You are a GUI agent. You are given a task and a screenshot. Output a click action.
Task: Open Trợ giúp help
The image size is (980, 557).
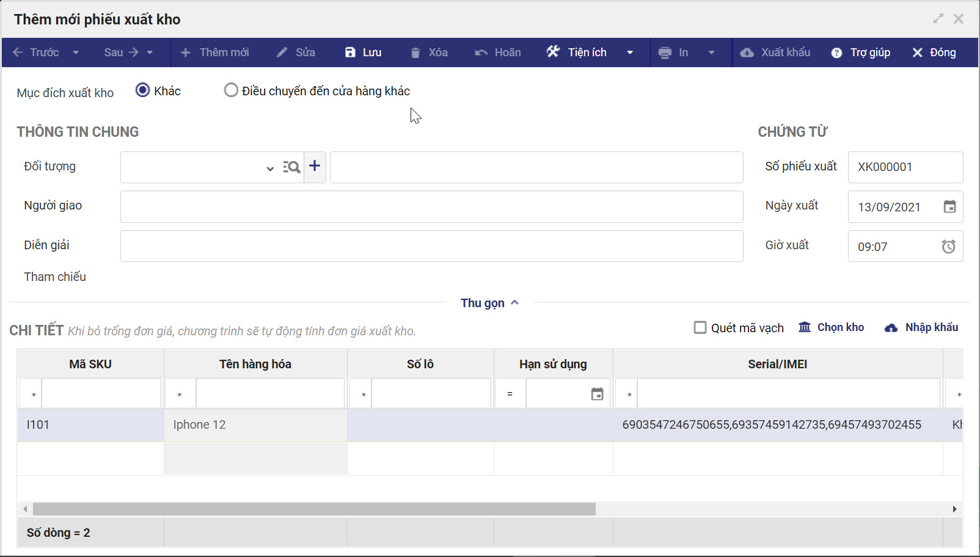861,53
